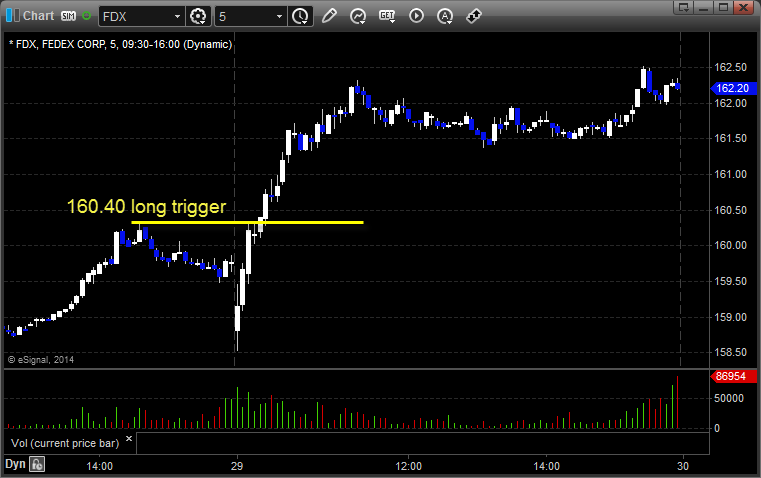
Task: Click the 162.50 price axis label
Action: 730,67
